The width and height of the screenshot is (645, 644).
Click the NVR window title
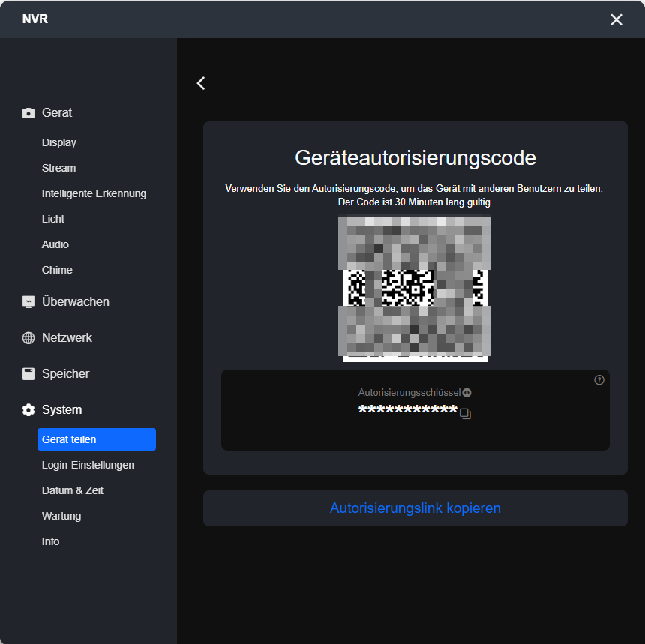point(35,19)
